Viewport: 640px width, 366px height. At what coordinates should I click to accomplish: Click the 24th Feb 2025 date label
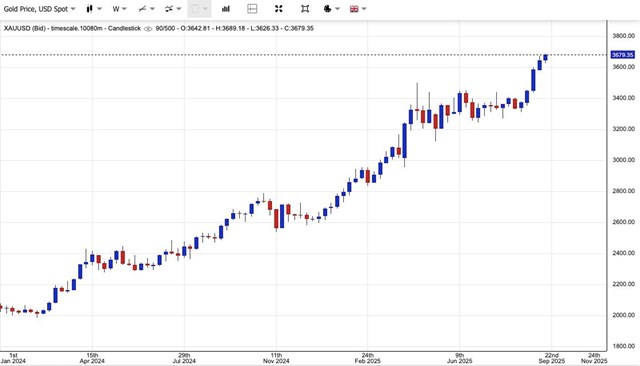(x=368, y=358)
